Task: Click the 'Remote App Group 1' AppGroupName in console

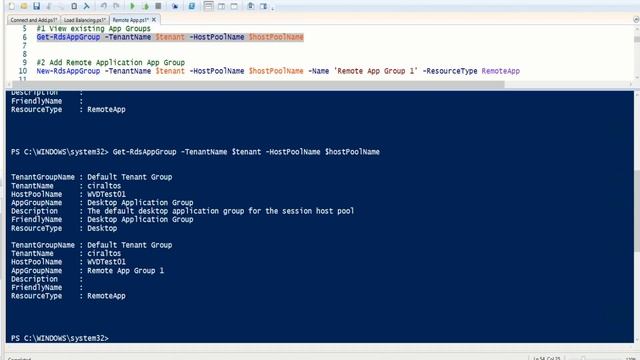Action: point(125,271)
